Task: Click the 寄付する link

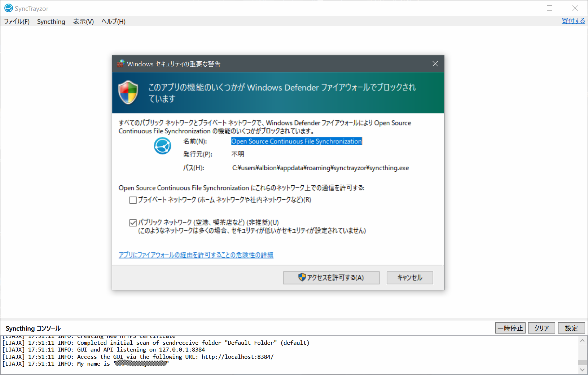Action: click(x=573, y=21)
